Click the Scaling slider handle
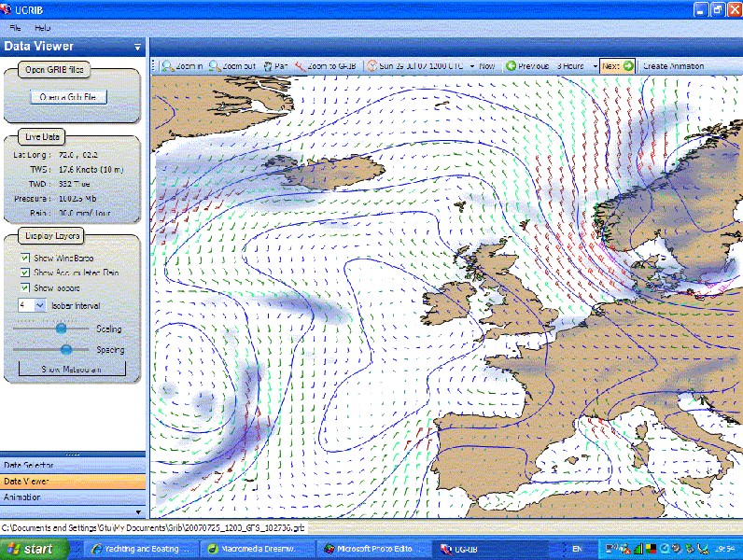743x560 pixels. (62, 329)
